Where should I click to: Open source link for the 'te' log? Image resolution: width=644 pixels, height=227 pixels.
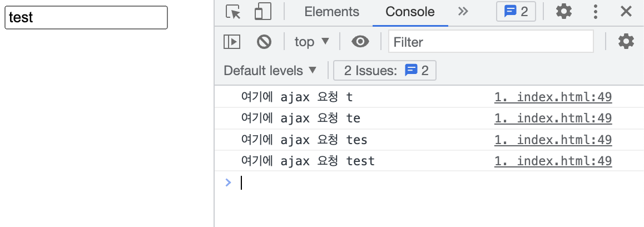[553, 119]
